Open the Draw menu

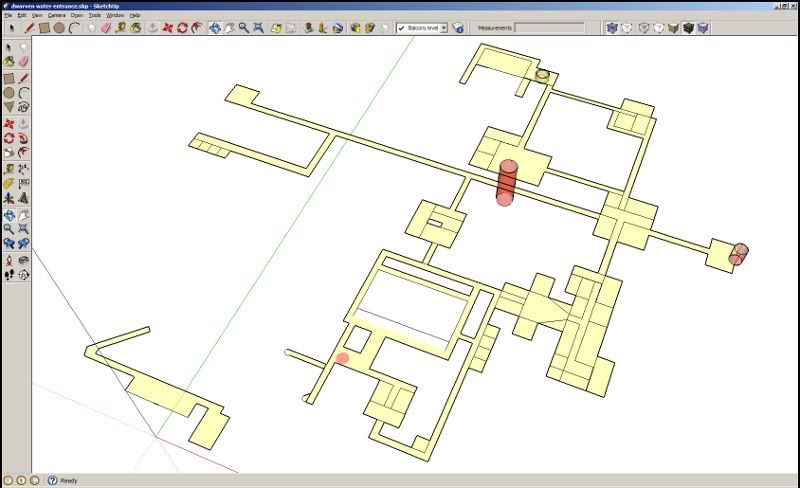(x=76, y=16)
